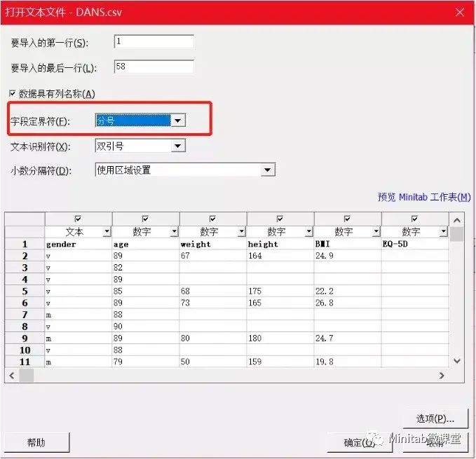The height and width of the screenshot is (459, 476).
Task: Click the 确定 button
Action: (x=360, y=443)
